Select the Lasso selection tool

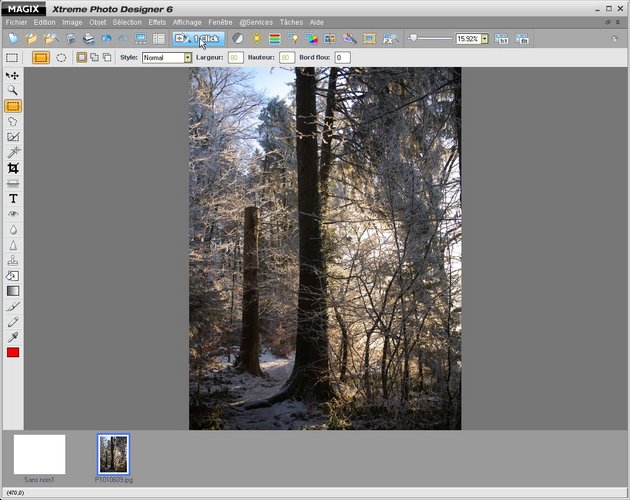click(13, 121)
